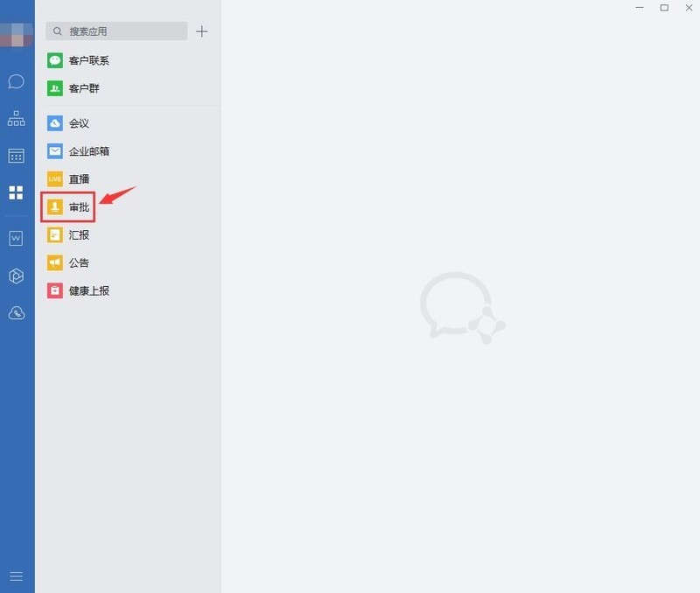Open the Calendar icon in sidebar
The image size is (700, 593).
pyautogui.click(x=16, y=156)
